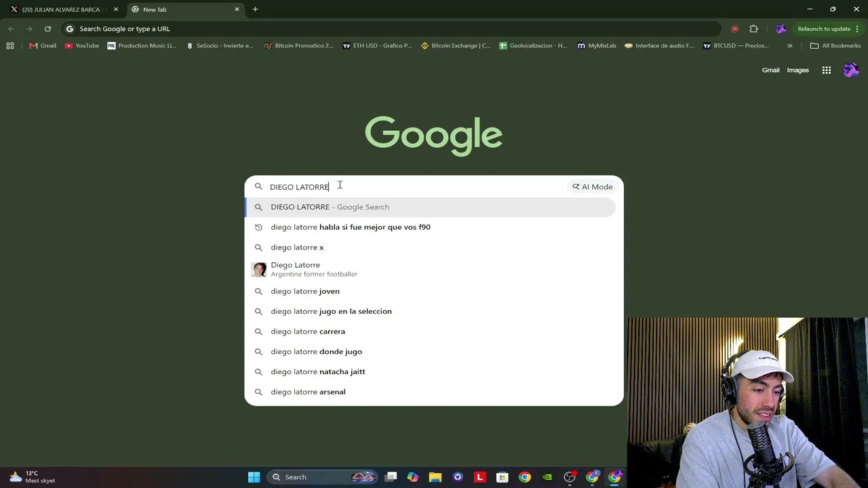This screenshot has height=488, width=868.
Task: Focus the Chrome address bar
Action: click(391, 28)
